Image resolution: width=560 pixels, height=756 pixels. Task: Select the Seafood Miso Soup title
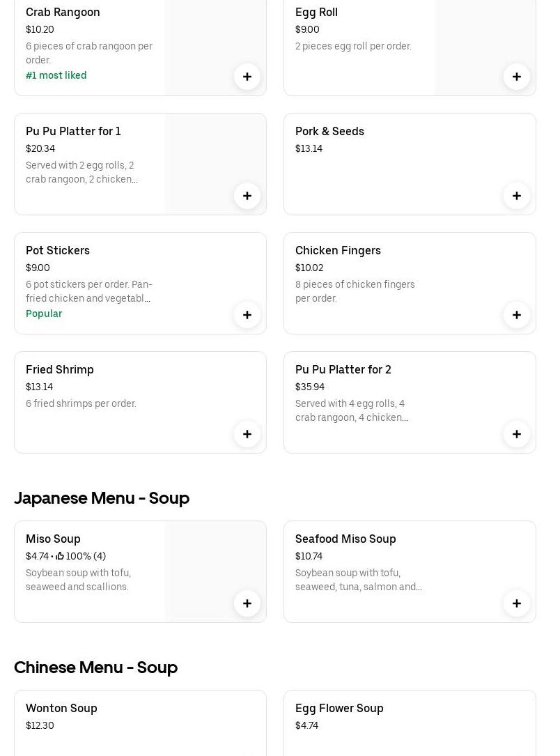pyautogui.click(x=345, y=539)
